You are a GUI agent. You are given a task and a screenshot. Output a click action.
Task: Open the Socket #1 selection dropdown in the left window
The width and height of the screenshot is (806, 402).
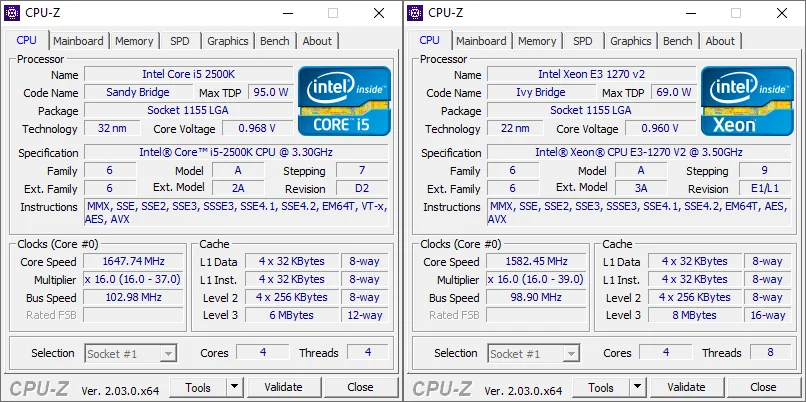click(131, 354)
